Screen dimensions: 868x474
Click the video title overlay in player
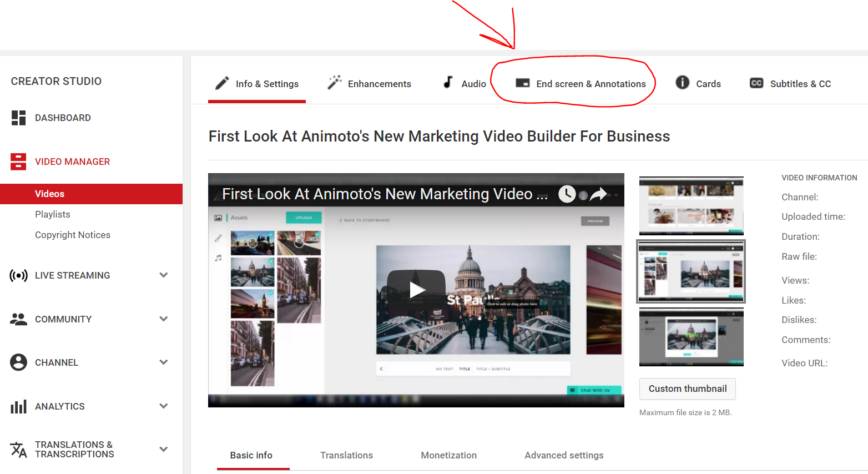[x=385, y=194]
